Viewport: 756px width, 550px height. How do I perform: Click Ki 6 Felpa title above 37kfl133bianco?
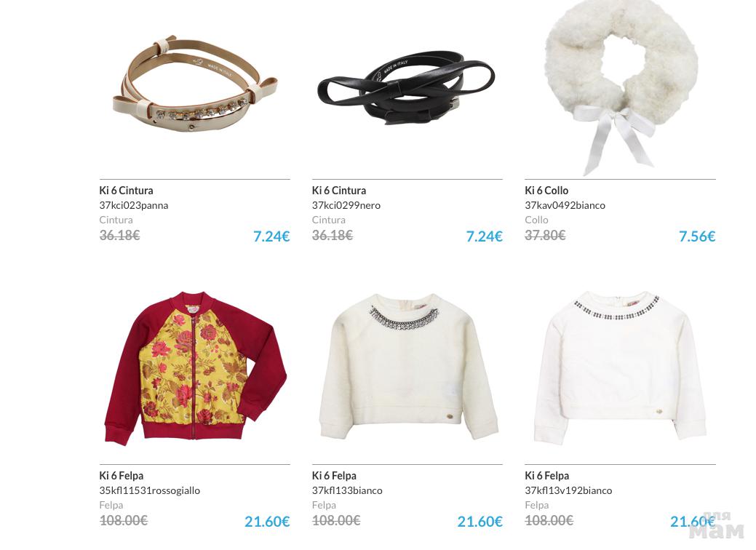(334, 476)
